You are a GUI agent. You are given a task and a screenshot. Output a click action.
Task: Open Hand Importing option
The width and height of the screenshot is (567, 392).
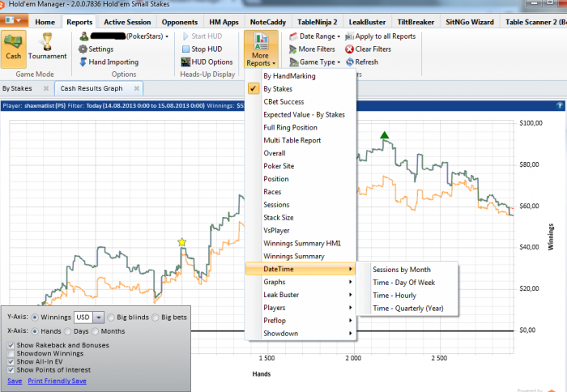tap(109, 62)
